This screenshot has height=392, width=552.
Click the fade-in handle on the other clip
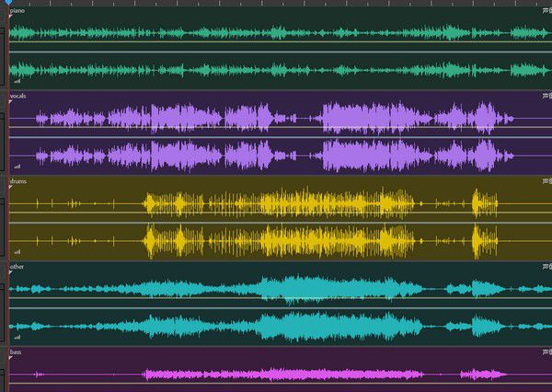pyautogui.click(x=11, y=272)
